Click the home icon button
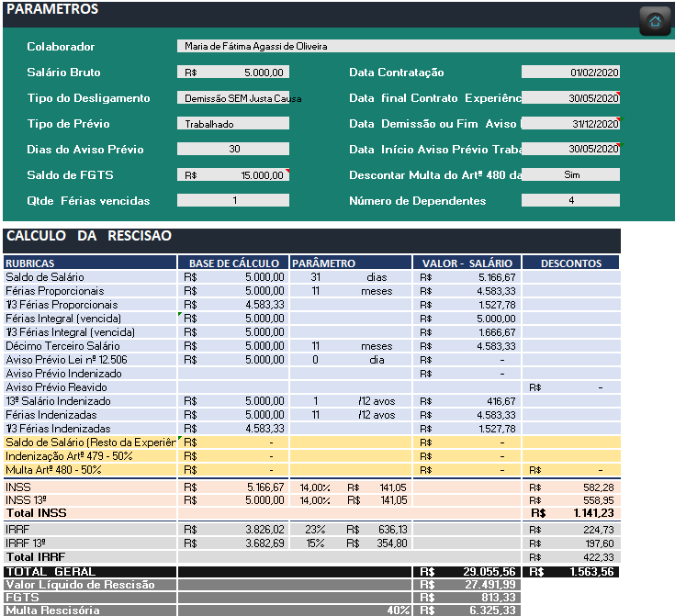Screen dimensions: 675x616 coord(655,21)
